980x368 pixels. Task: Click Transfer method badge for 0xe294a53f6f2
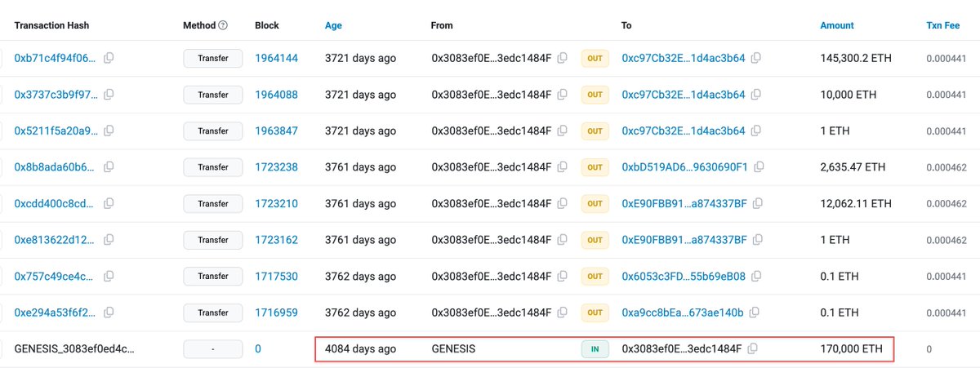click(213, 313)
